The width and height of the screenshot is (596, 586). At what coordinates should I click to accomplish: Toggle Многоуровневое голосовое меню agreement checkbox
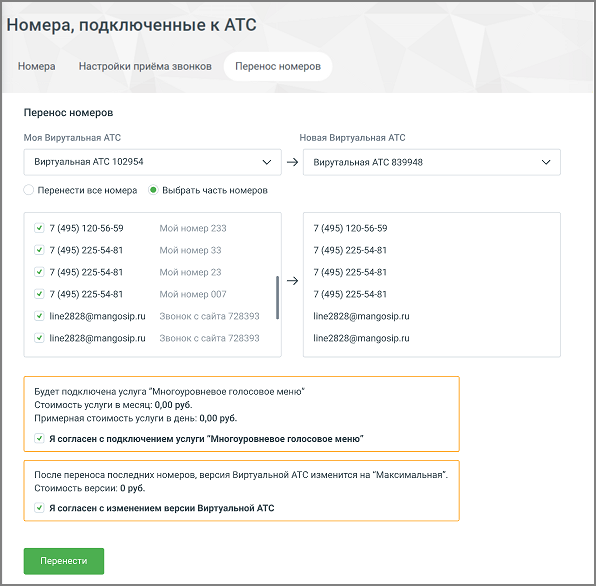(x=39, y=439)
